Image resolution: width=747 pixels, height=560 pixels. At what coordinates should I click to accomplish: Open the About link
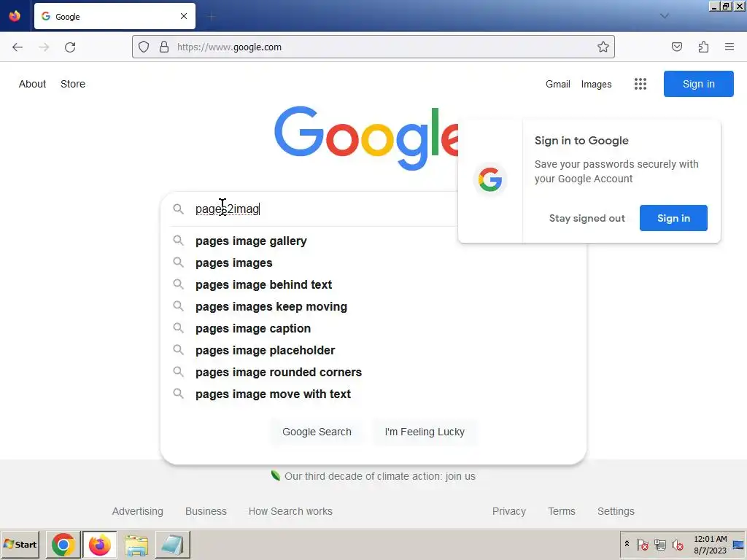(32, 84)
